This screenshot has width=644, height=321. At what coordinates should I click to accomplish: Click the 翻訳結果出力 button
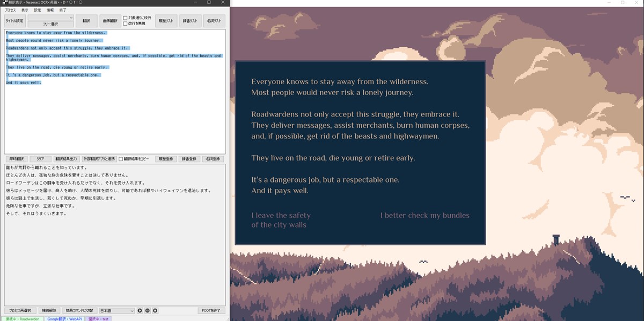coord(67,159)
